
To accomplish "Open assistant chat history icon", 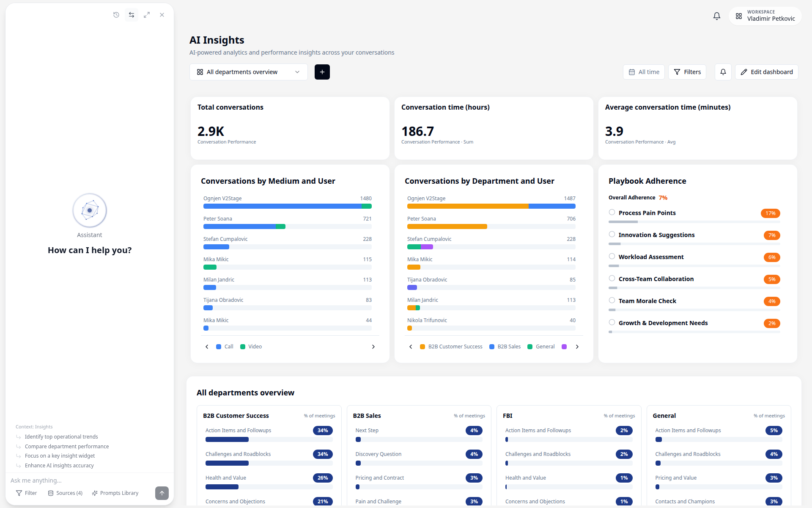I will (x=116, y=15).
